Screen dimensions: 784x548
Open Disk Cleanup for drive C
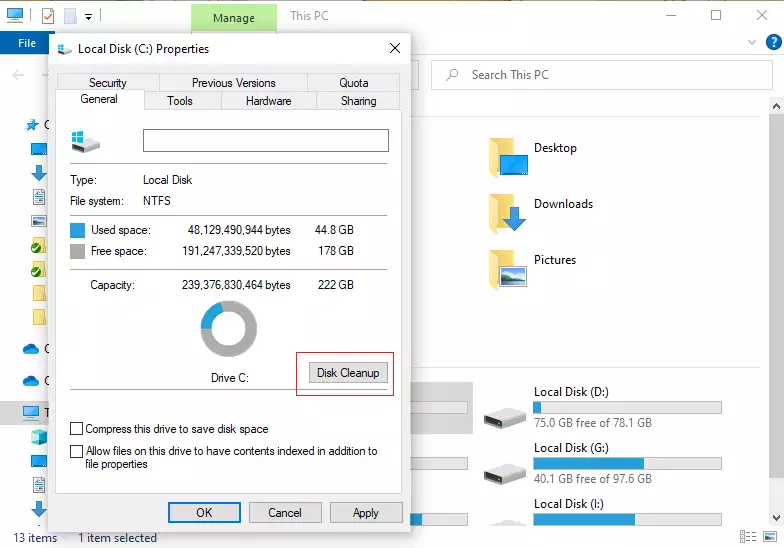[348, 373]
